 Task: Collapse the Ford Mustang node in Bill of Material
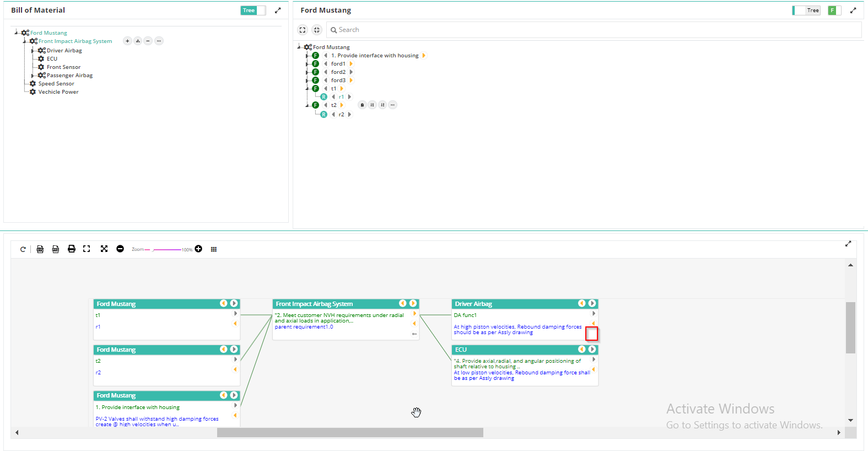(17, 33)
